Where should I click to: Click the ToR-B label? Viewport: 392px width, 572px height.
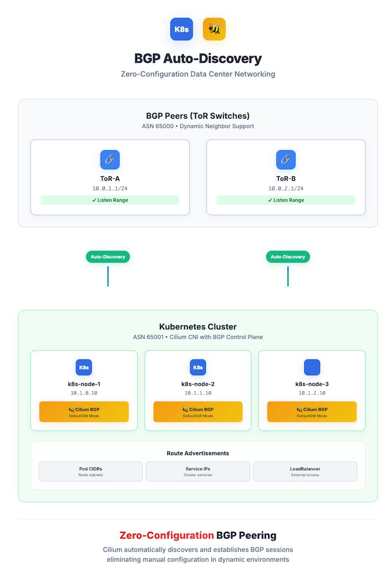coord(286,179)
